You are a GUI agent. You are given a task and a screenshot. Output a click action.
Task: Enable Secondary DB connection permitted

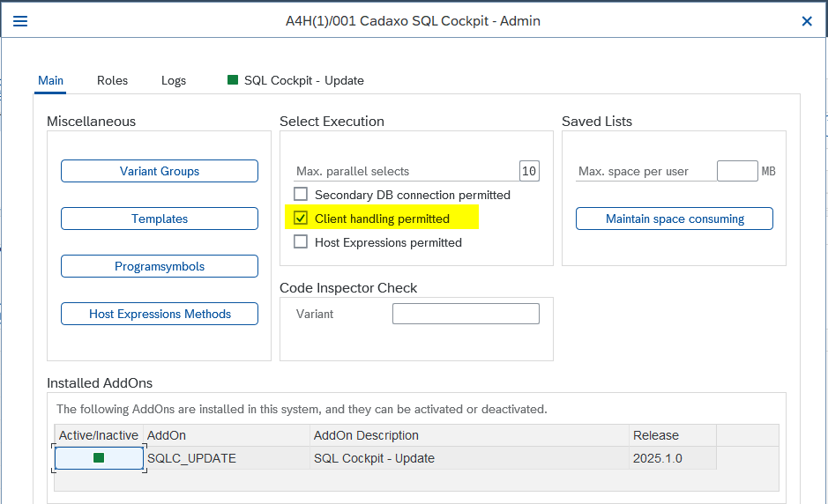click(x=301, y=194)
